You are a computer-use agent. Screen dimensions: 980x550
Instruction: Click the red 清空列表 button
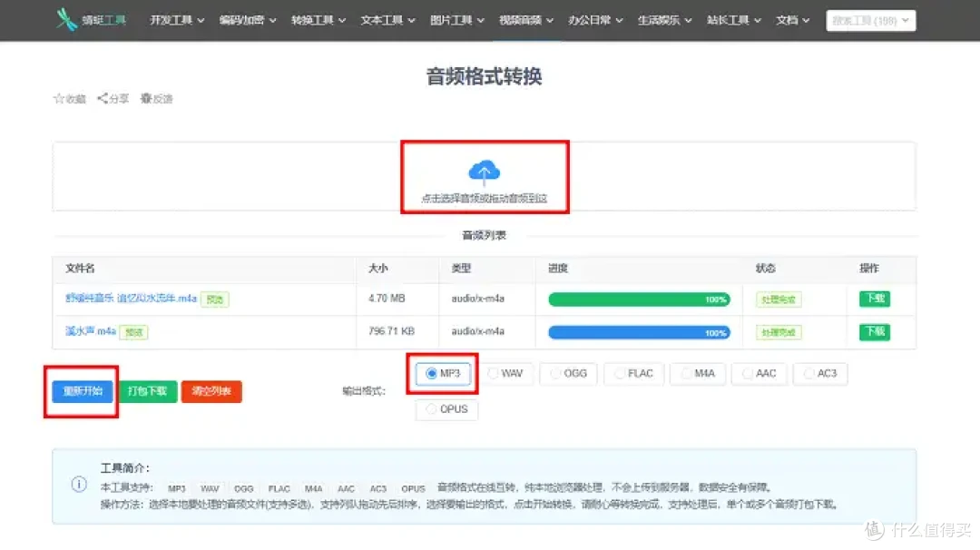pyautogui.click(x=211, y=391)
